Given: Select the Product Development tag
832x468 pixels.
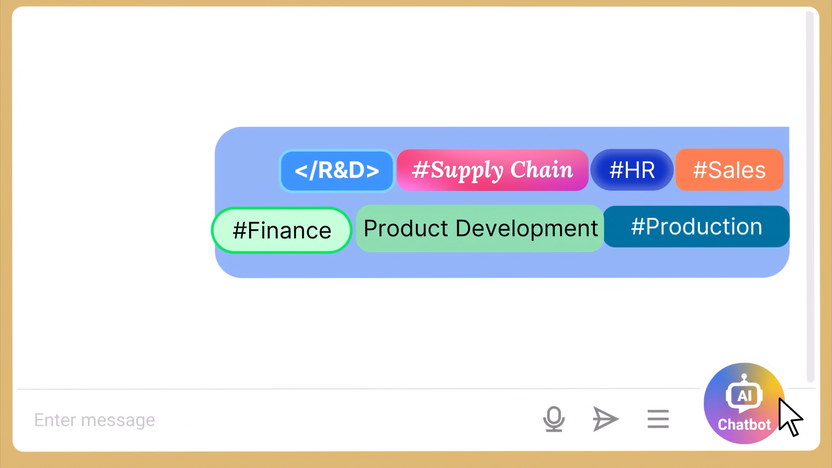Looking at the screenshot, I should [x=479, y=228].
